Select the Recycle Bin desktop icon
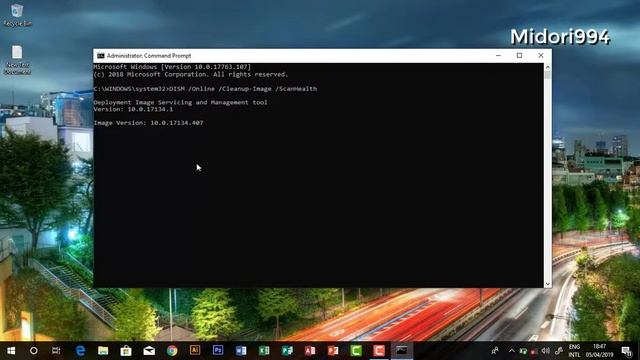Image resolution: width=640 pixels, height=360 pixels. [17, 15]
